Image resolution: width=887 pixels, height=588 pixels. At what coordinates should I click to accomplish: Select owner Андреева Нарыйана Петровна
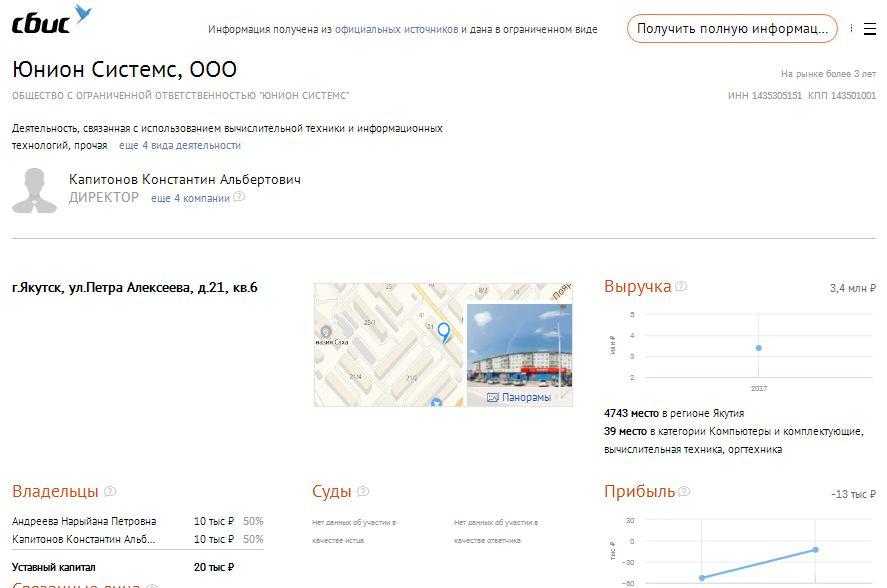tap(84, 521)
